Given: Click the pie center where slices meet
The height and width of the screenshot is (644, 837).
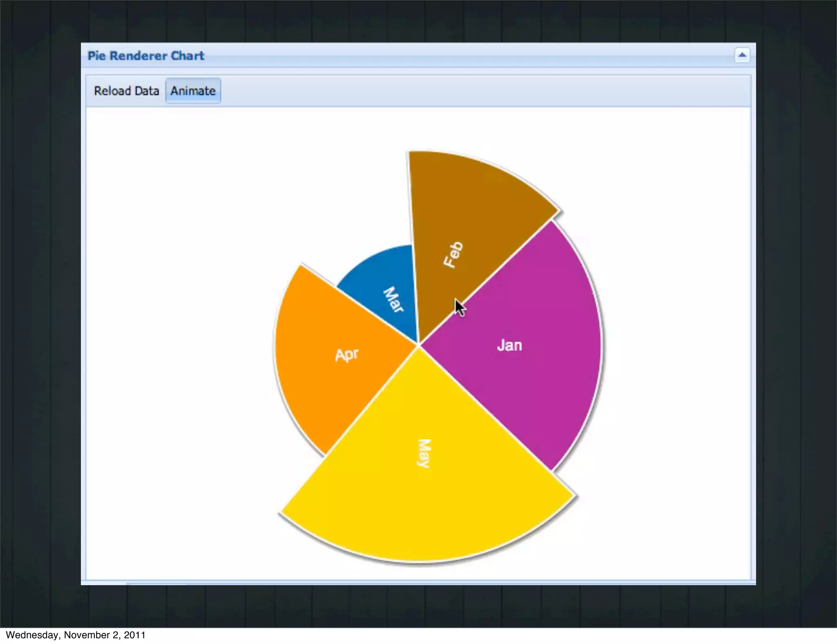Looking at the screenshot, I should click(418, 345).
